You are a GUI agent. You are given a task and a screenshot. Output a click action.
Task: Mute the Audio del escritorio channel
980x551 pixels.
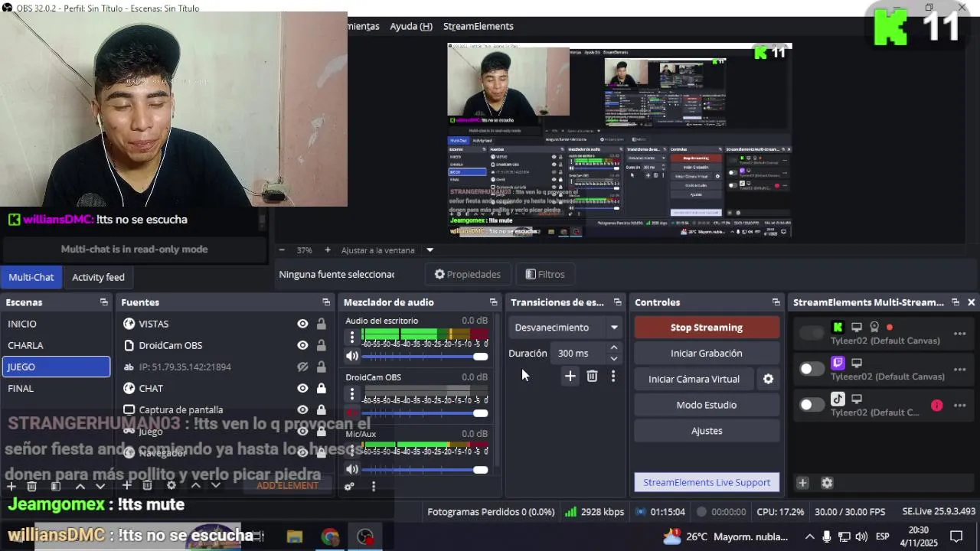tap(352, 356)
